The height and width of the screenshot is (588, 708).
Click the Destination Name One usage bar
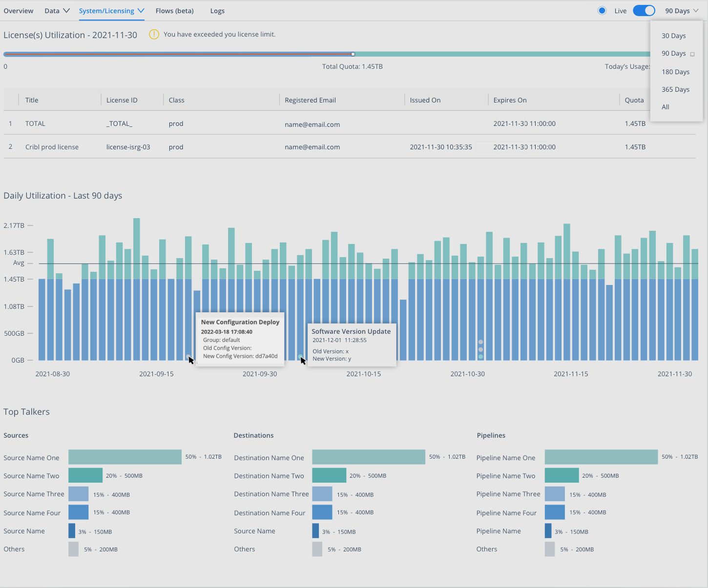[369, 457]
